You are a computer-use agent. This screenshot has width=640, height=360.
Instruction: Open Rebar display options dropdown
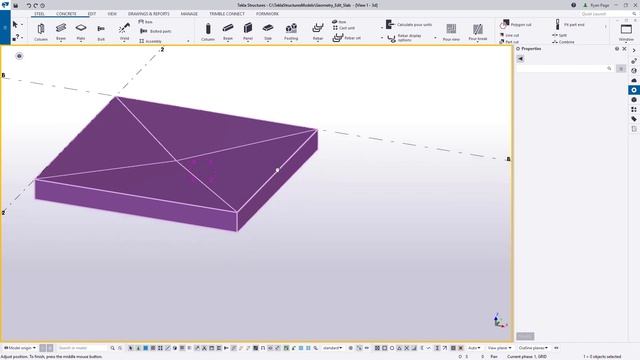pyautogui.click(x=435, y=38)
